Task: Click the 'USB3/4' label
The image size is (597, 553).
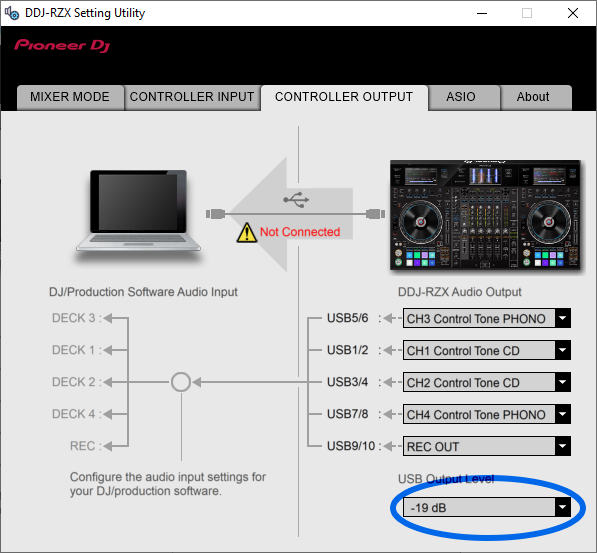Action: coord(348,382)
